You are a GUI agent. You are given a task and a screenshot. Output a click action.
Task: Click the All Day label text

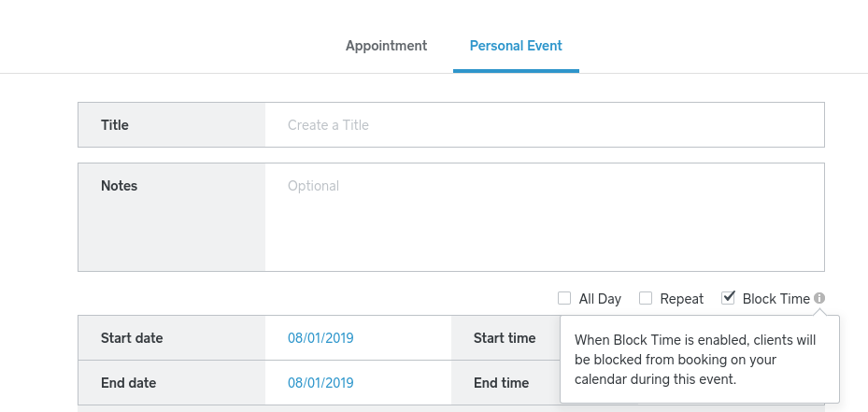[x=600, y=299]
